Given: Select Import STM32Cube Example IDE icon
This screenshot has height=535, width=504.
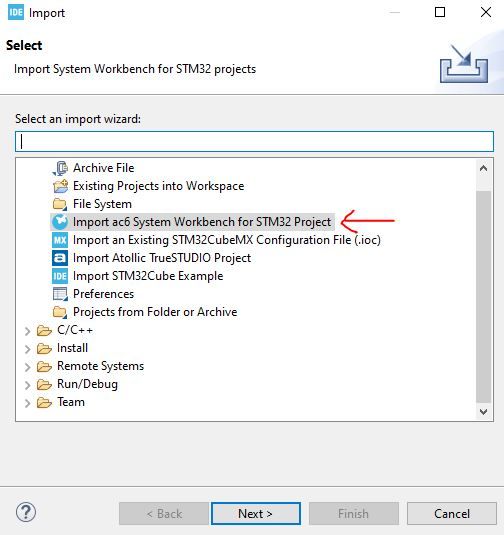Looking at the screenshot, I should [x=60, y=276].
